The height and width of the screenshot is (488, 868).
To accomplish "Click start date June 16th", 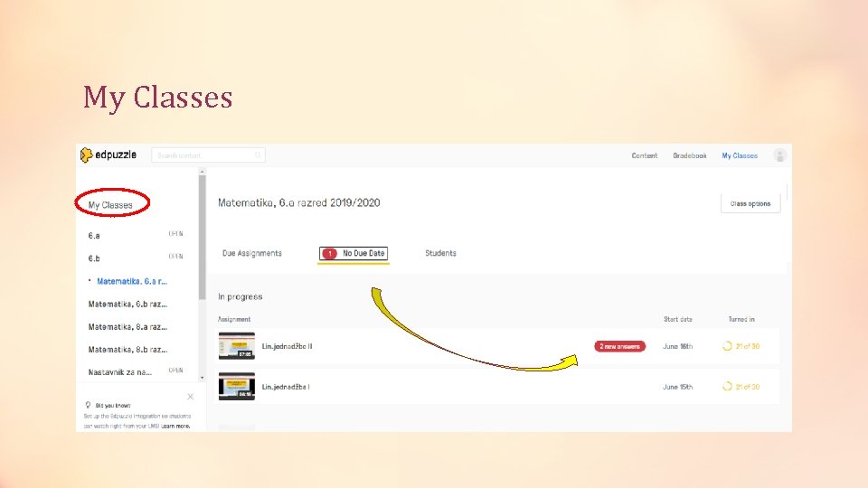I will tap(677, 346).
